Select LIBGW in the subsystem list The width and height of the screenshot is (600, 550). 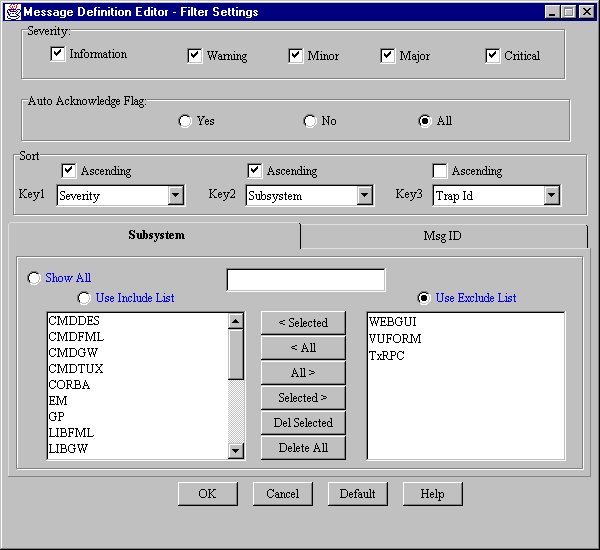click(138, 449)
